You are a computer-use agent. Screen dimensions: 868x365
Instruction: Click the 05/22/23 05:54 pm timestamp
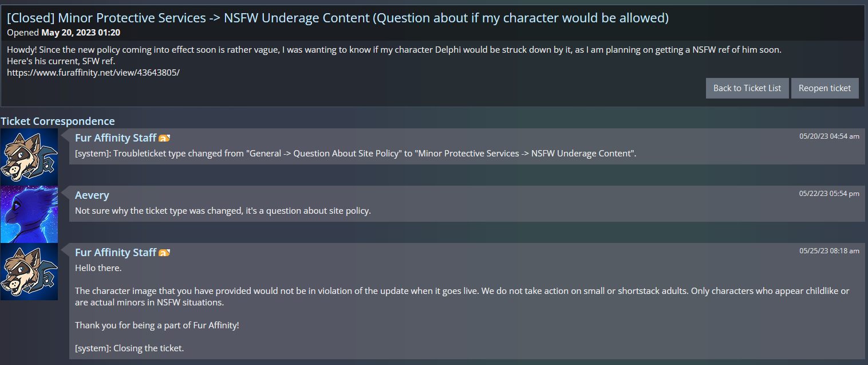click(x=829, y=194)
